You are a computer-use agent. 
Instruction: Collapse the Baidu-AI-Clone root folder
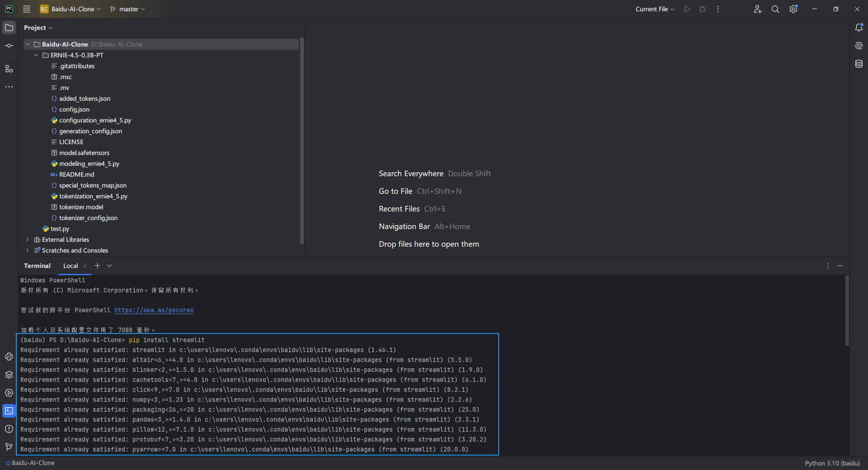28,44
